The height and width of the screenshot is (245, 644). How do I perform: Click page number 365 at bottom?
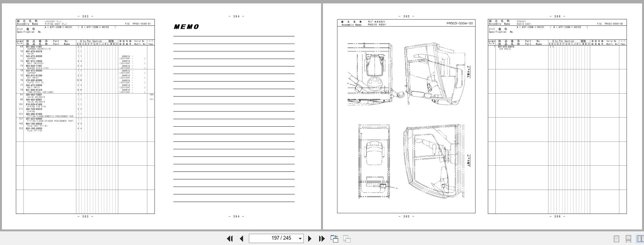tap(406, 217)
